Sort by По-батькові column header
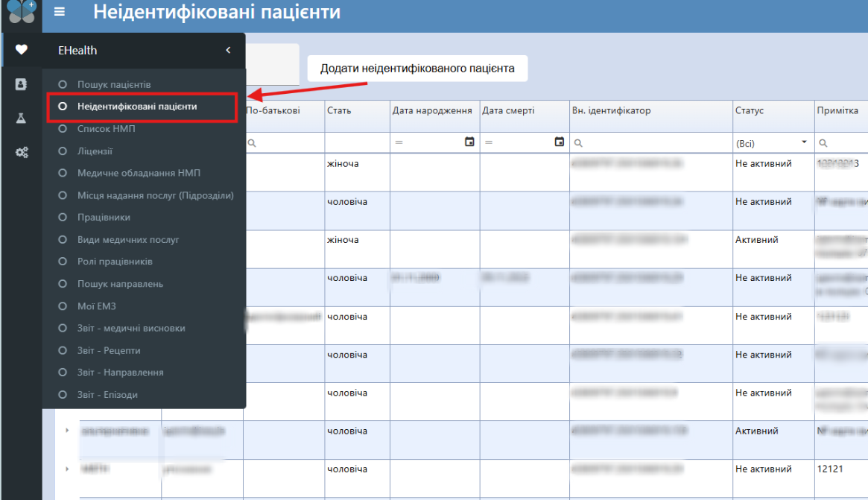 coord(273,110)
